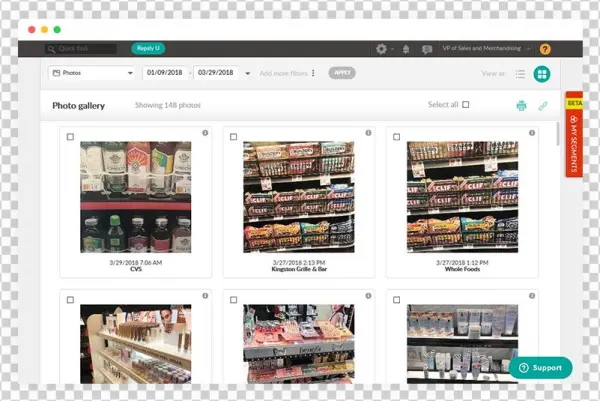Edit the end date 03/29/2018
600x401 pixels.
coord(216,73)
